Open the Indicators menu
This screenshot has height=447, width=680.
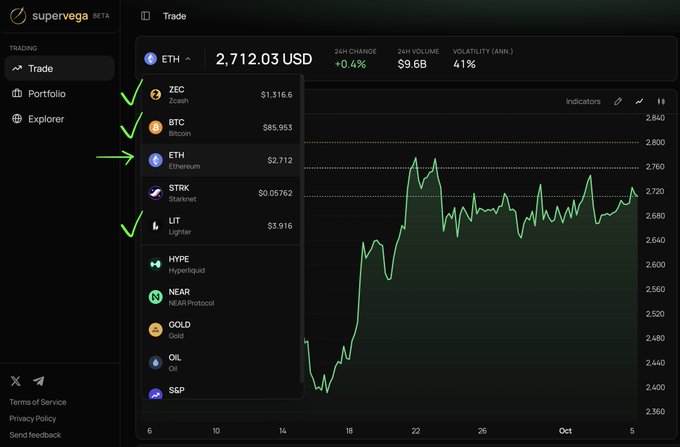coord(583,101)
